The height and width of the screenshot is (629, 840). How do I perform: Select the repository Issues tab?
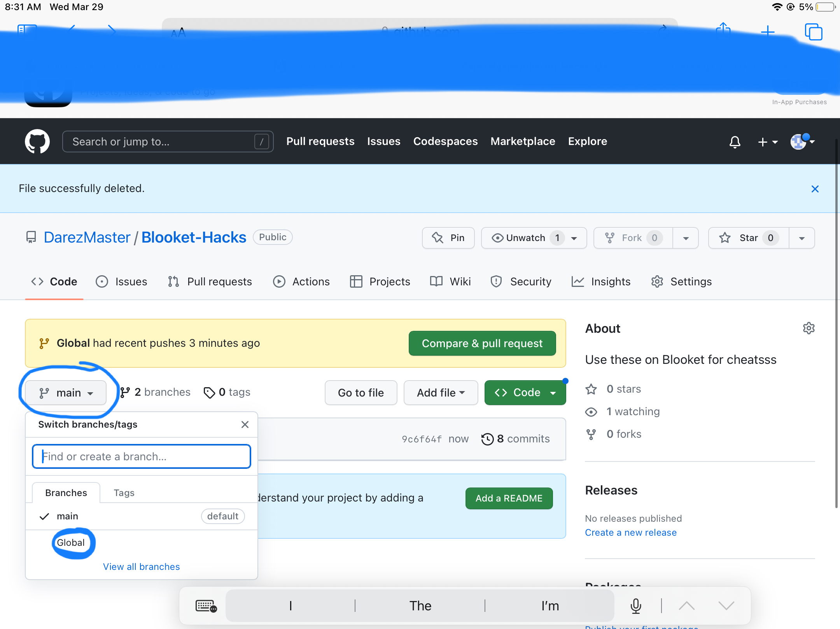pyautogui.click(x=121, y=281)
